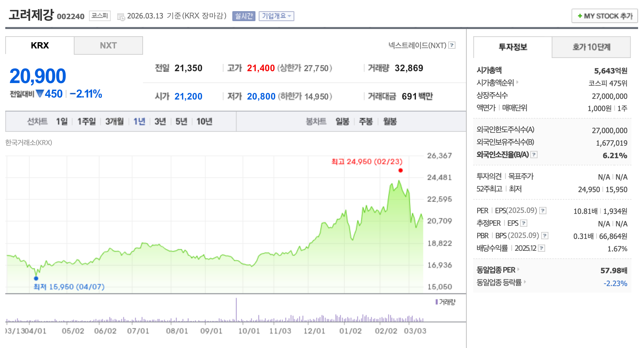Switch to the KRX tab

[40, 45]
